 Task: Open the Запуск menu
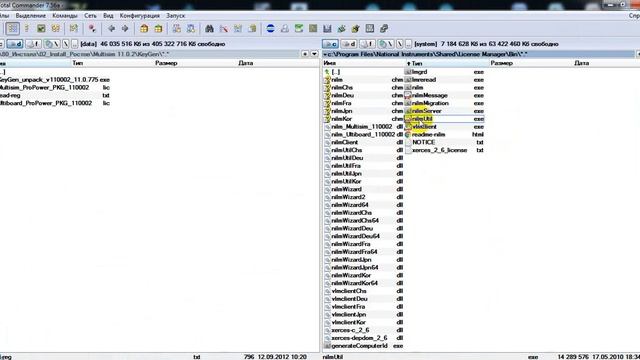(176, 16)
